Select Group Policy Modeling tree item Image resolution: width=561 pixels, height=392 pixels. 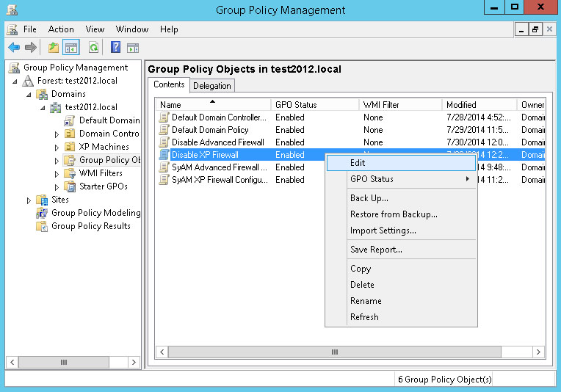pyautogui.click(x=95, y=213)
